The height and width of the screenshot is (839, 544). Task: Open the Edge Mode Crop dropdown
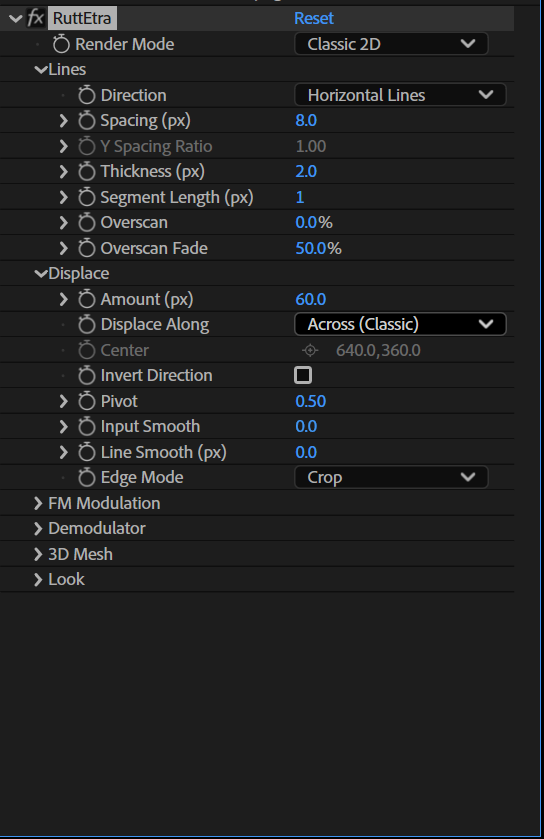(x=391, y=477)
